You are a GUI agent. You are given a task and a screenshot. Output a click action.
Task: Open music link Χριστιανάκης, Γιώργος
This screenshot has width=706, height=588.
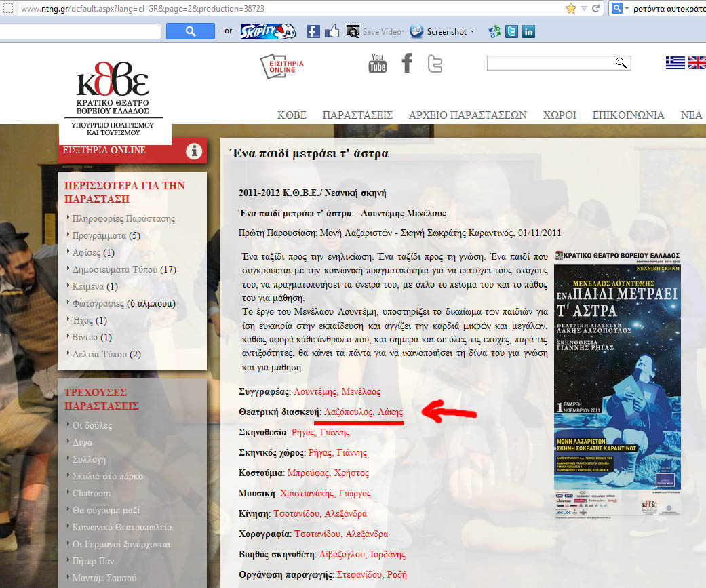[x=325, y=494]
